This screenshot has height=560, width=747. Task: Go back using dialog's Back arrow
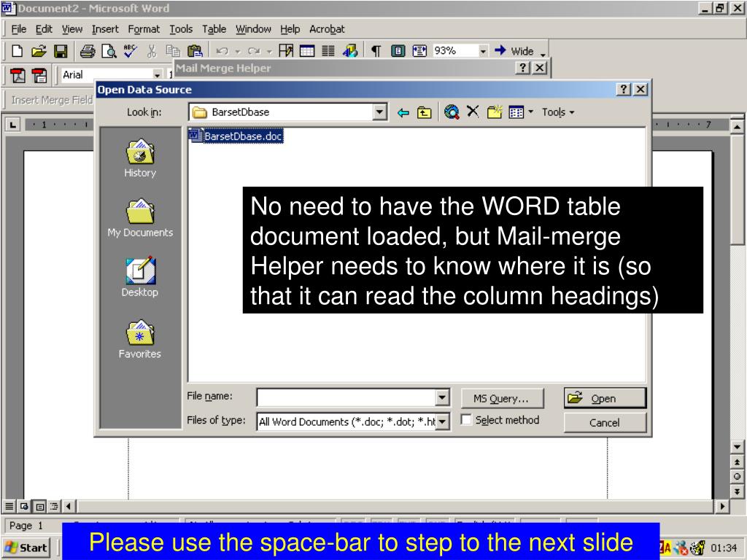click(403, 113)
